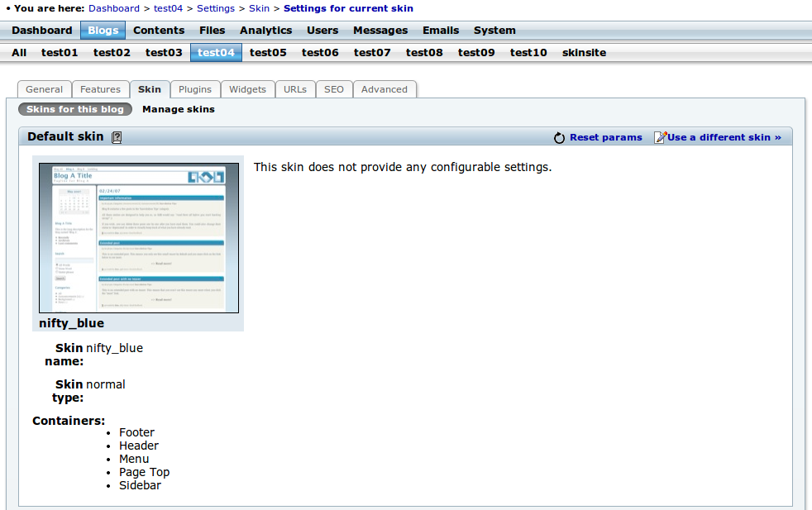Click the pencil icon beside Use a different skin
This screenshot has width=812, height=510.
661,137
